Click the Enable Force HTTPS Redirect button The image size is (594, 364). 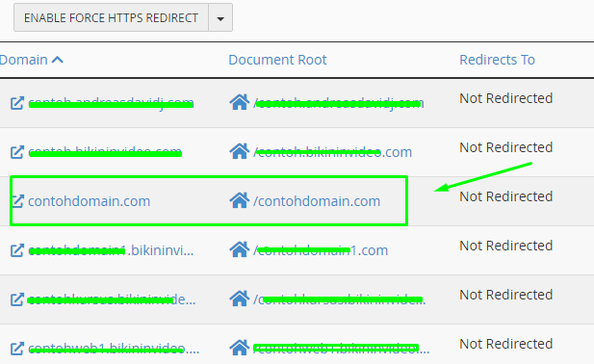(111, 17)
